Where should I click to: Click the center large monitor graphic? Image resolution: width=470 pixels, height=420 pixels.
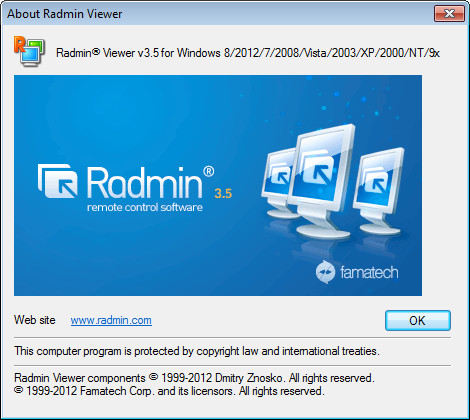tap(321, 181)
